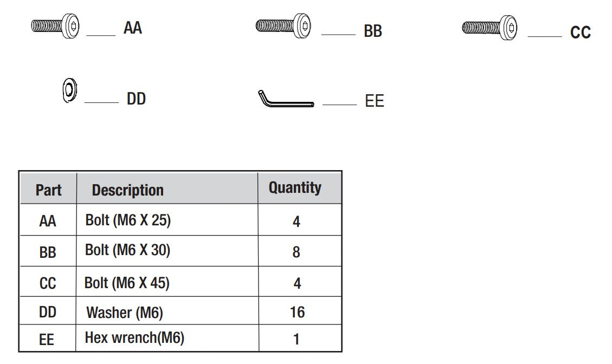This screenshot has width=612, height=364.
Task: Click the DD label beside the washer
Action: click(136, 99)
